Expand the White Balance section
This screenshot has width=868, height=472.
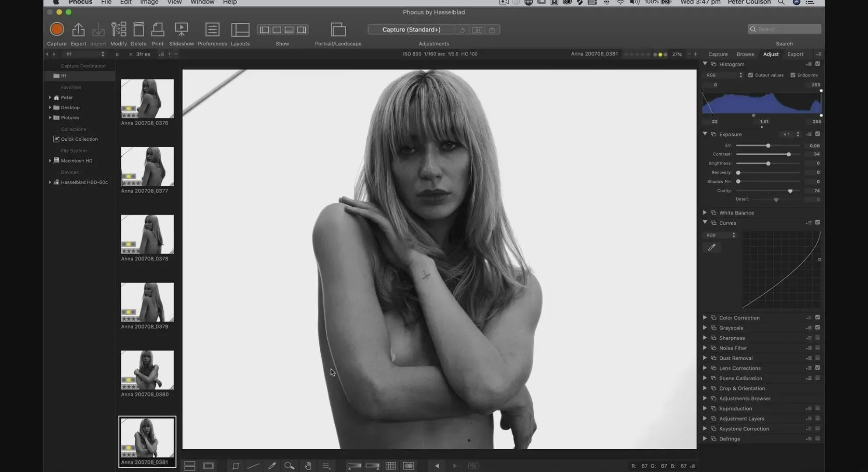point(705,212)
